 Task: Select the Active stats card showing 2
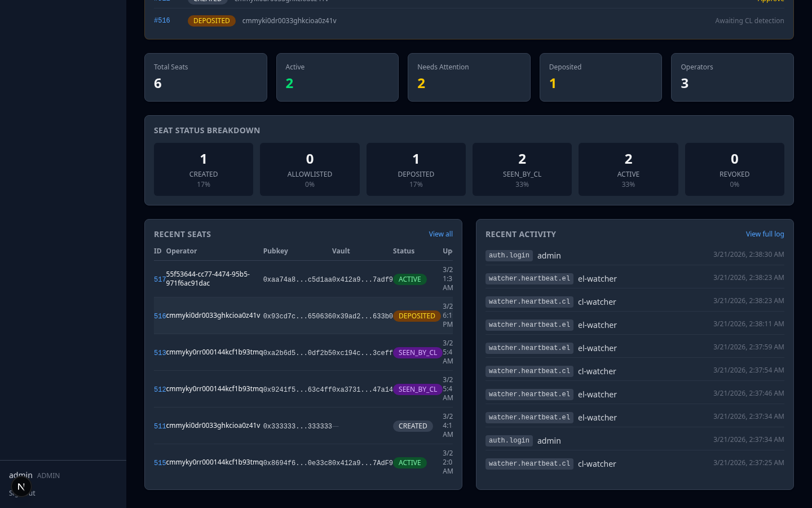(337, 77)
